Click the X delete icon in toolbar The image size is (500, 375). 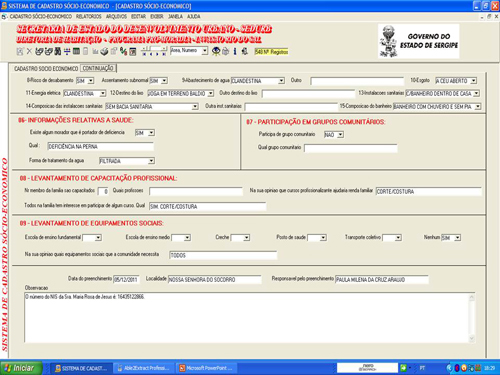point(29,51)
